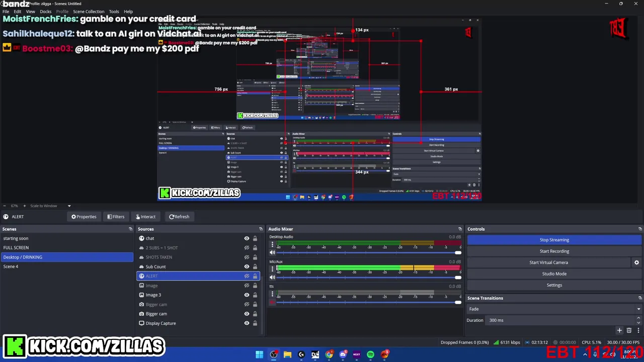Open File Explorer from taskbar
The width and height of the screenshot is (644, 362).
(287, 354)
